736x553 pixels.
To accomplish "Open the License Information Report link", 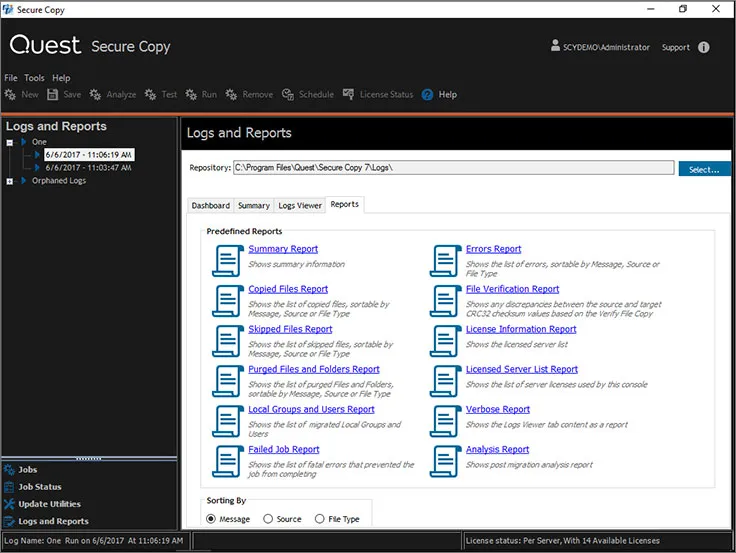I will click(x=521, y=329).
